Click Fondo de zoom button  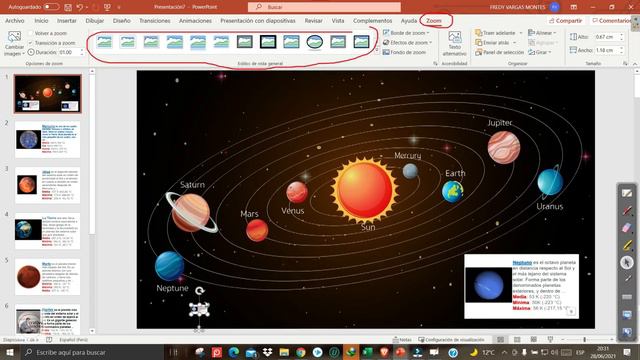click(404, 52)
